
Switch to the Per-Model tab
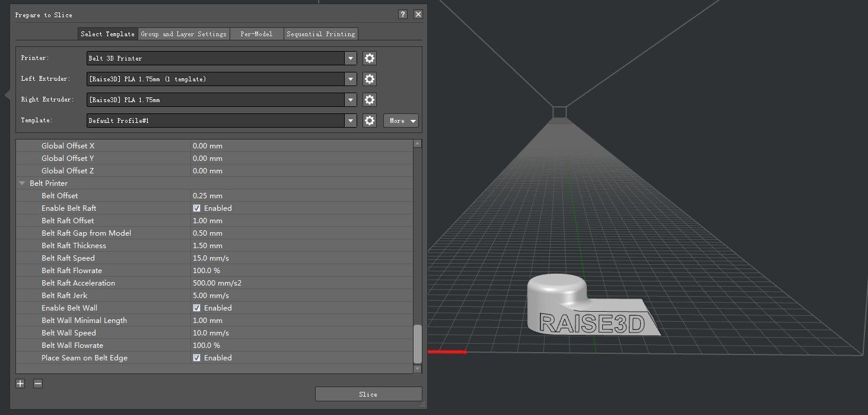point(256,34)
